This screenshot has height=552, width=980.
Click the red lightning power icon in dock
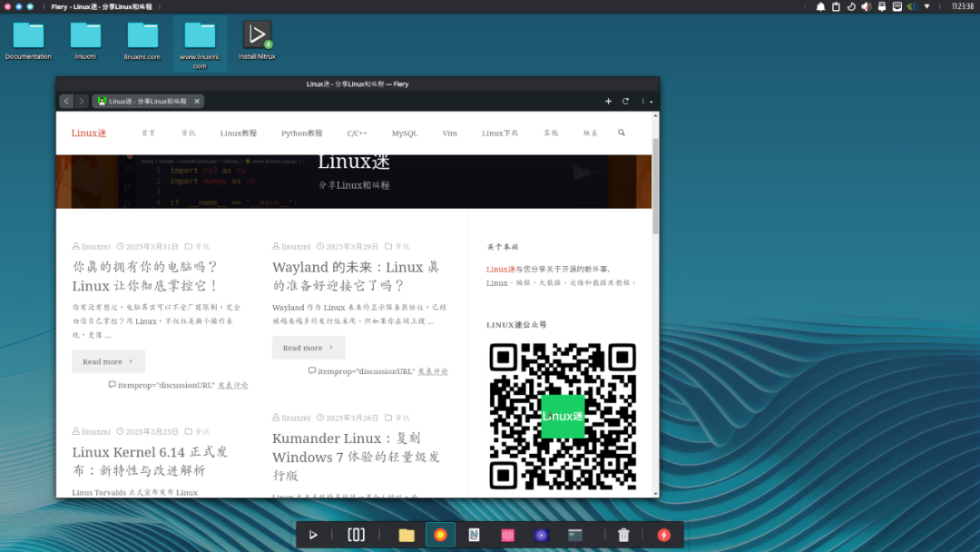663,535
